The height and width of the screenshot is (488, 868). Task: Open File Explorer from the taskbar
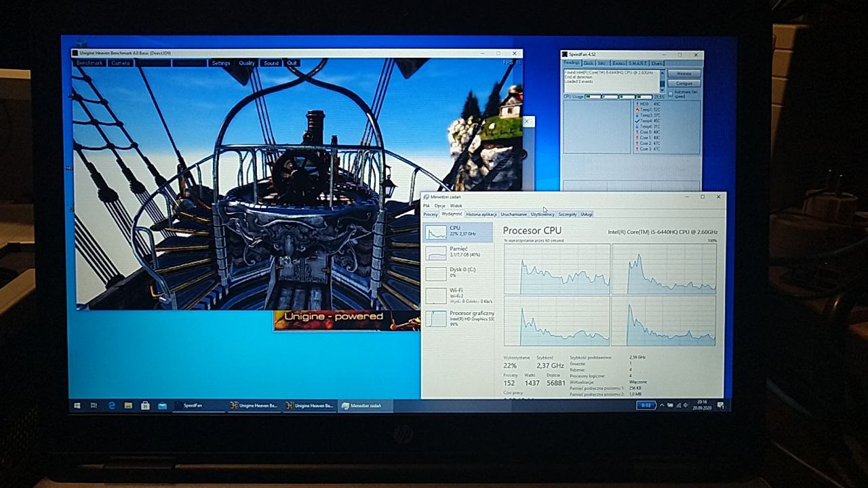128,405
